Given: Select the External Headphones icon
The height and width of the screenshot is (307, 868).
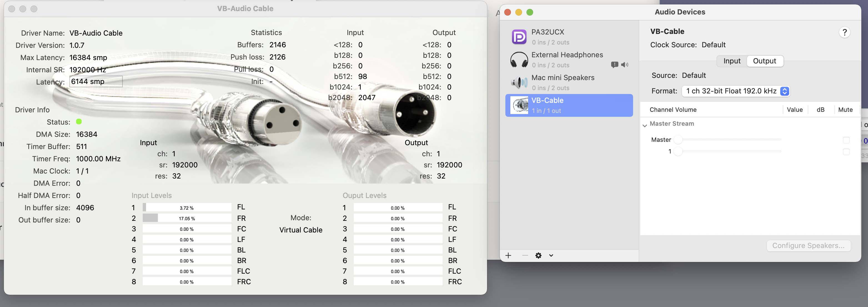Looking at the screenshot, I should (x=519, y=60).
